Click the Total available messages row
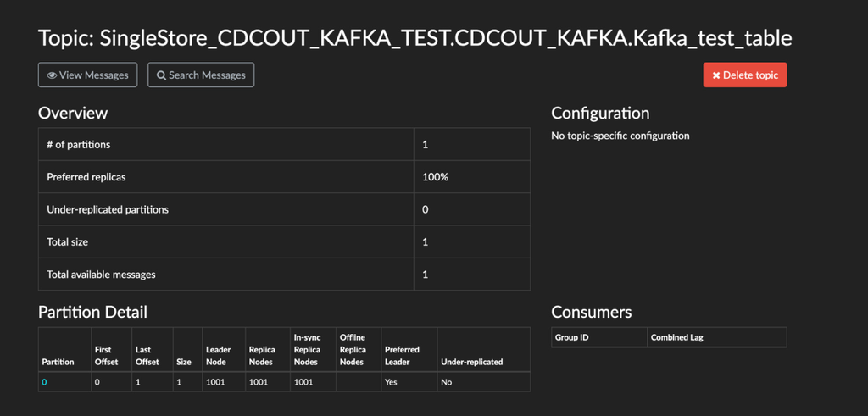This screenshot has width=868, height=416. pyautogui.click(x=102, y=275)
